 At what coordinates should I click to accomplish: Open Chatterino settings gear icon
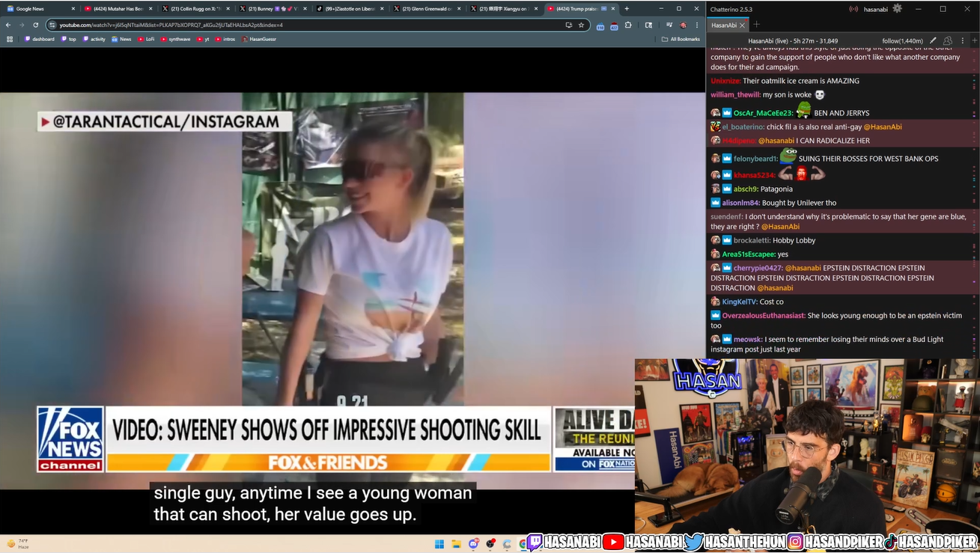pos(897,9)
